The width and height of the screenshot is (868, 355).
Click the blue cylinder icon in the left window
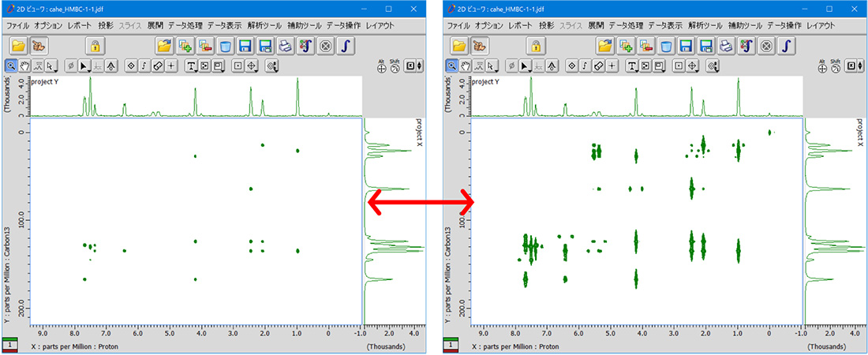226,46
